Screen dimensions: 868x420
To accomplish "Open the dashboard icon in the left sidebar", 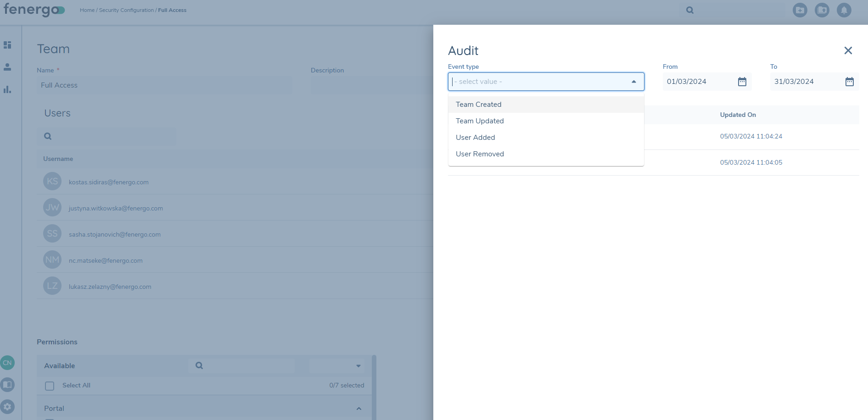I will [7, 44].
